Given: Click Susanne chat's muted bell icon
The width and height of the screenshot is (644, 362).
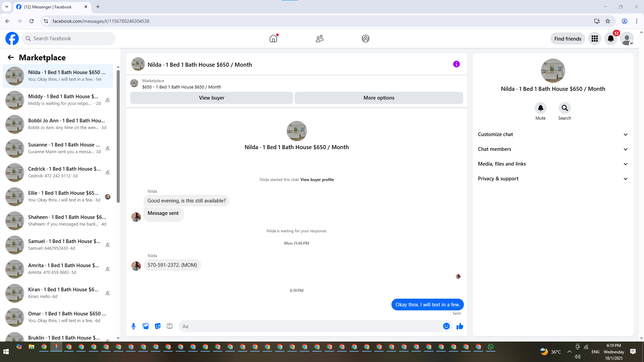Looking at the screenshot, I should (x=108, y=148).
